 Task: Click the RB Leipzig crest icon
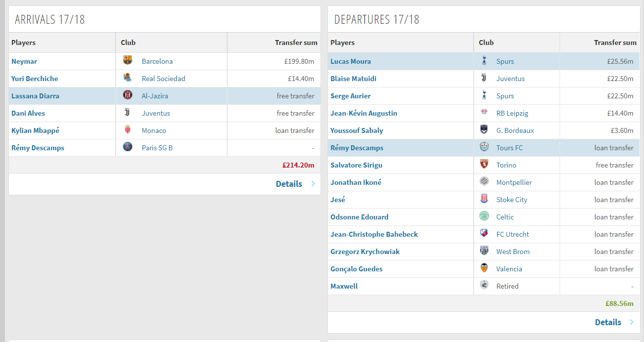484,112
